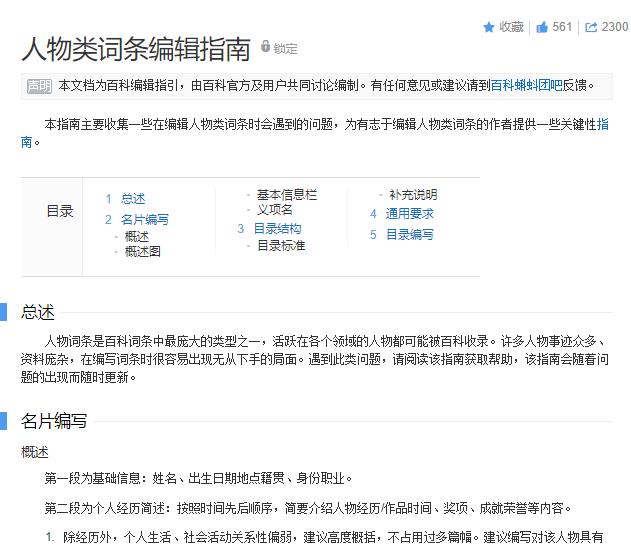This screenshot has height=546, width=631.
Task: Click the star favorite icon
Action: coord(489,27)
